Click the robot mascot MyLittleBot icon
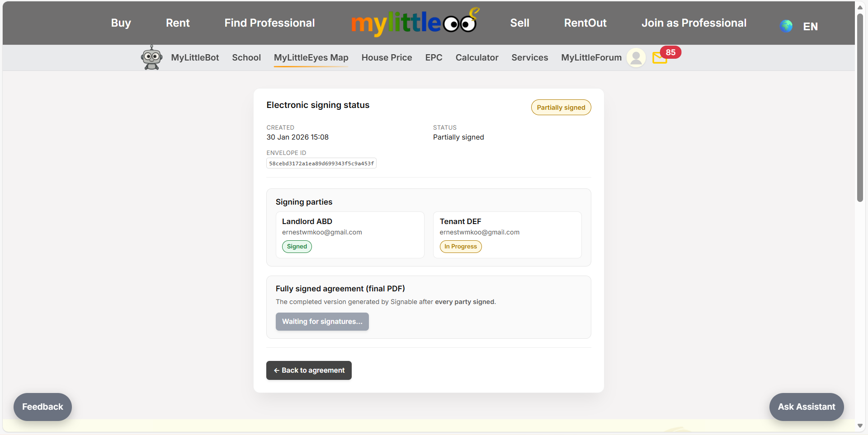 click(151, 57)
